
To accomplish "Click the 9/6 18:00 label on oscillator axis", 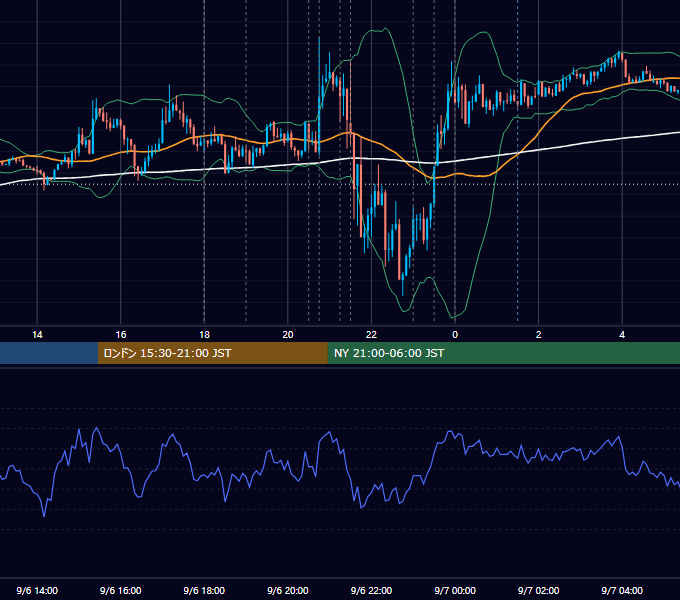I will click(x=204, y=590).
